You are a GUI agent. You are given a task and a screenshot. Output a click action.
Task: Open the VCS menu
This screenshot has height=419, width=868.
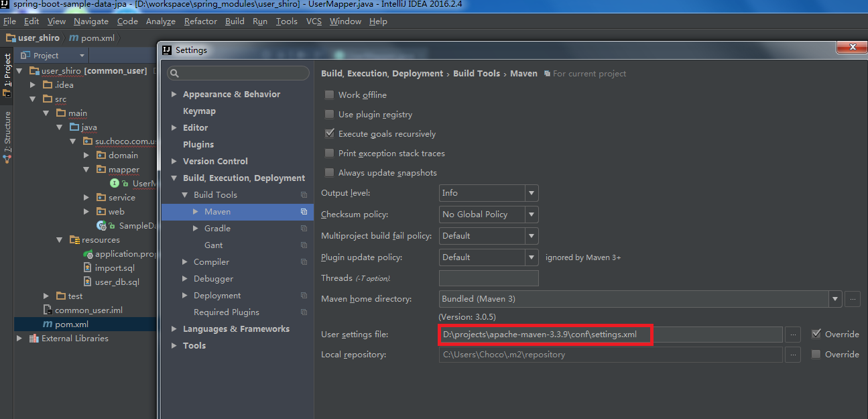coord(314,21)
